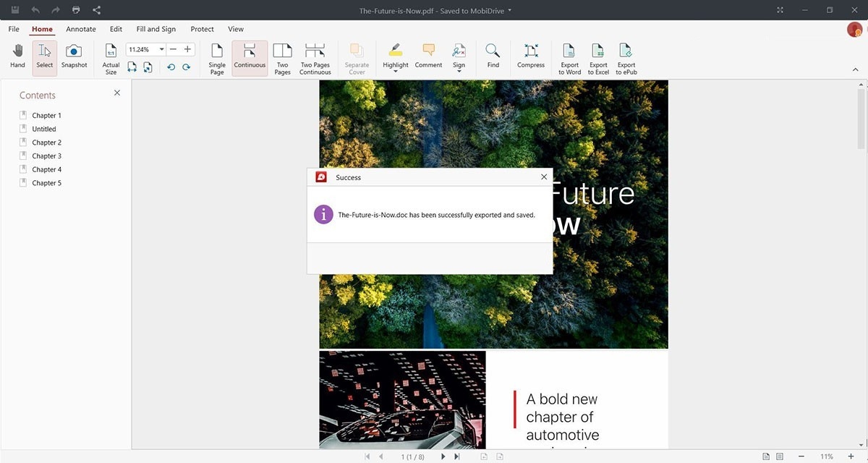Click the fit-to-width icon under zoom box
This screenshot has width=868, height=463.
132,67
